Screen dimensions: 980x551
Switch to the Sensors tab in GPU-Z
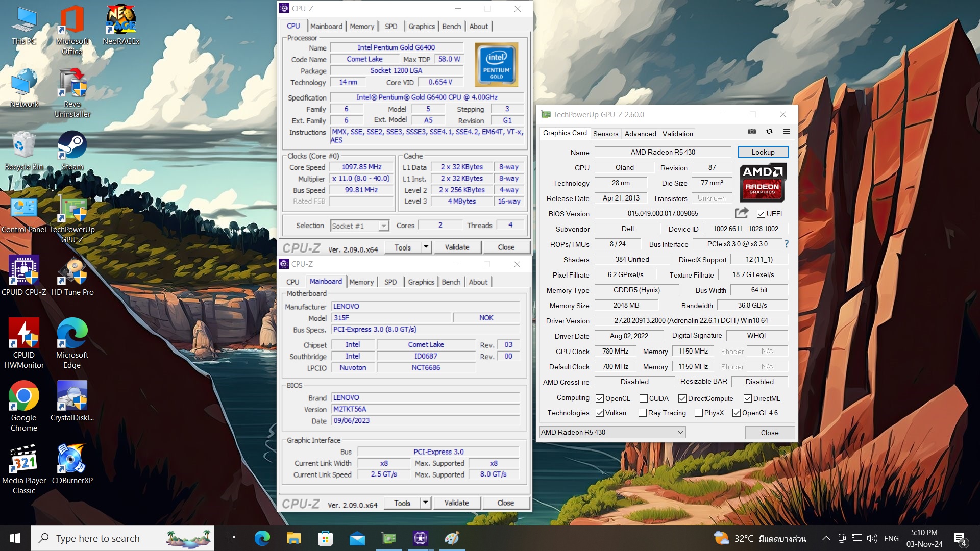605,134
